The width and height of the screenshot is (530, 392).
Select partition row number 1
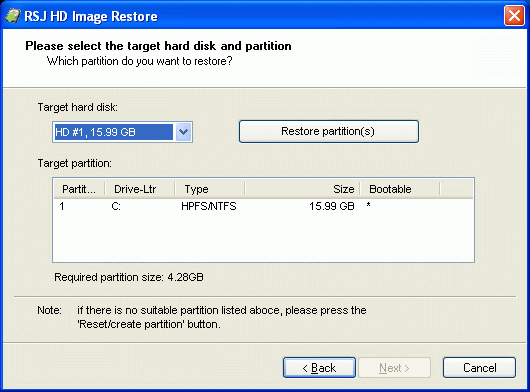click(264, 206)
